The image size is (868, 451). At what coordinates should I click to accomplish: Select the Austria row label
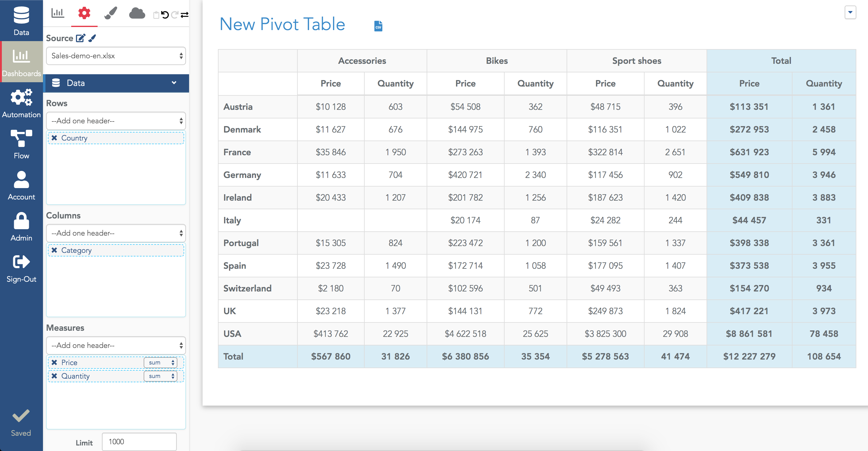click(x=238, y=107)
